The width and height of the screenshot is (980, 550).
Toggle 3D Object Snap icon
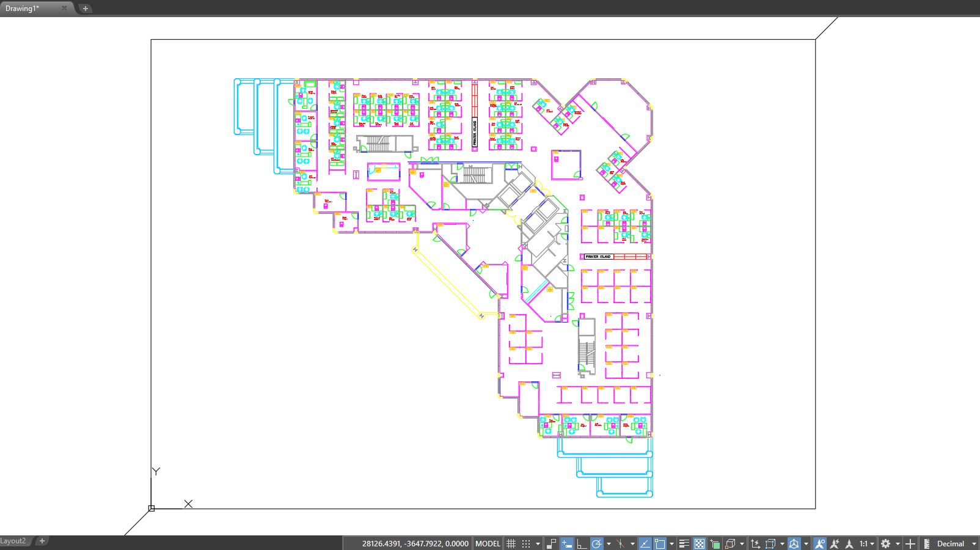[x=730, y=543]
